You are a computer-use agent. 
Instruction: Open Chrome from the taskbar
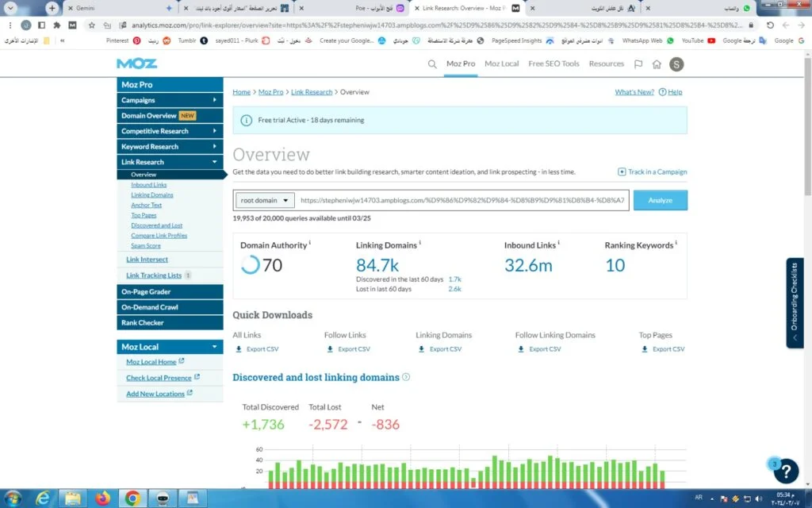coord(132,498)
